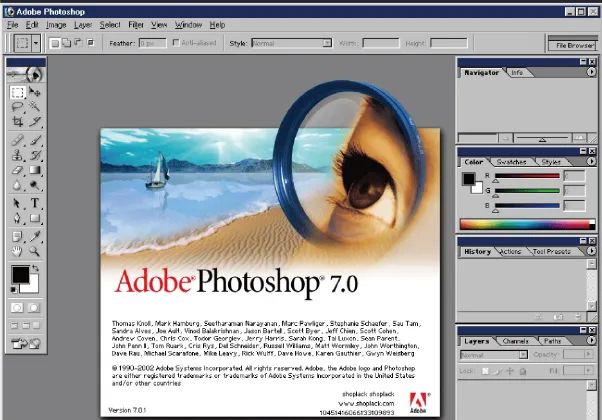Click the Adobe Online feather icon

pyautogui.click(x=25, y=74)
